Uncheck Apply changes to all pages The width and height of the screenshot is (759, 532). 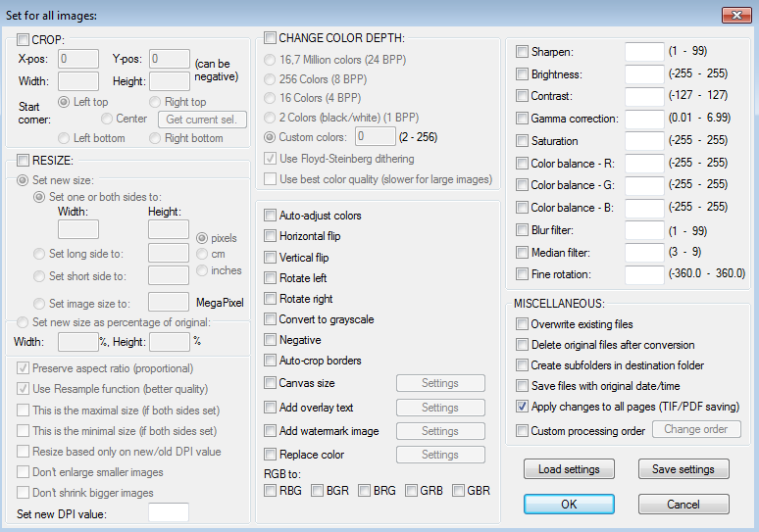click(x=522, y=407)
